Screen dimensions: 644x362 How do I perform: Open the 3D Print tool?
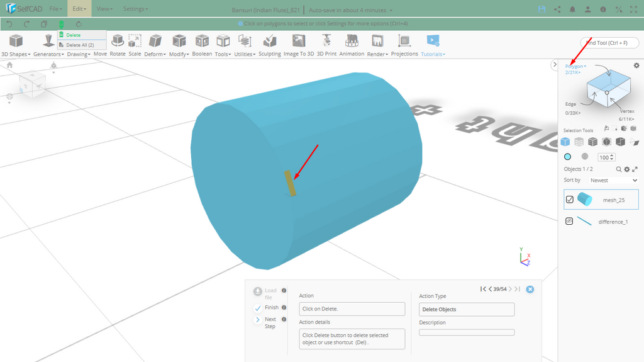tap(326, 42)
